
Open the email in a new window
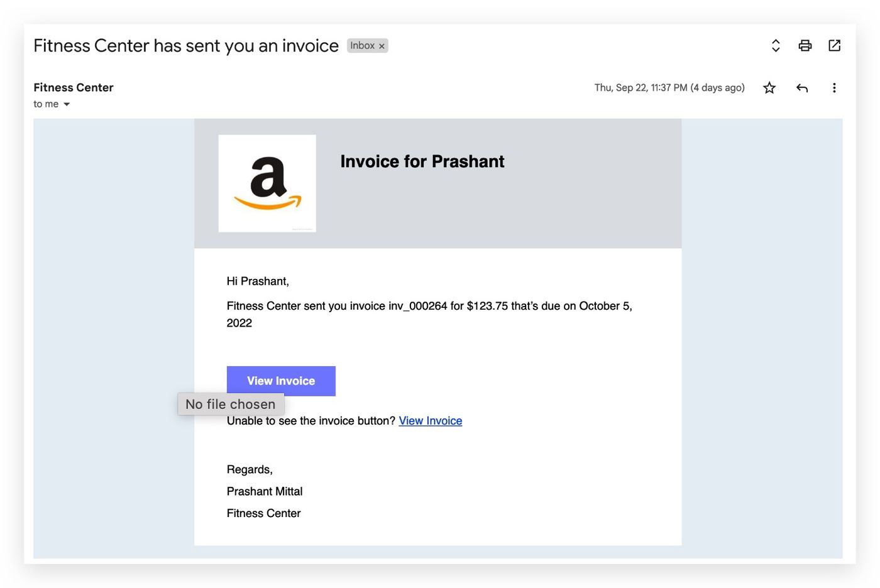point(834,46)
